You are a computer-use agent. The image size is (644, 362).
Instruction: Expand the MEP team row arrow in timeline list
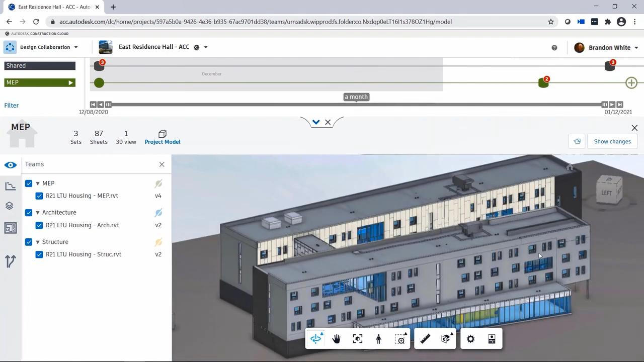point(70,82)
